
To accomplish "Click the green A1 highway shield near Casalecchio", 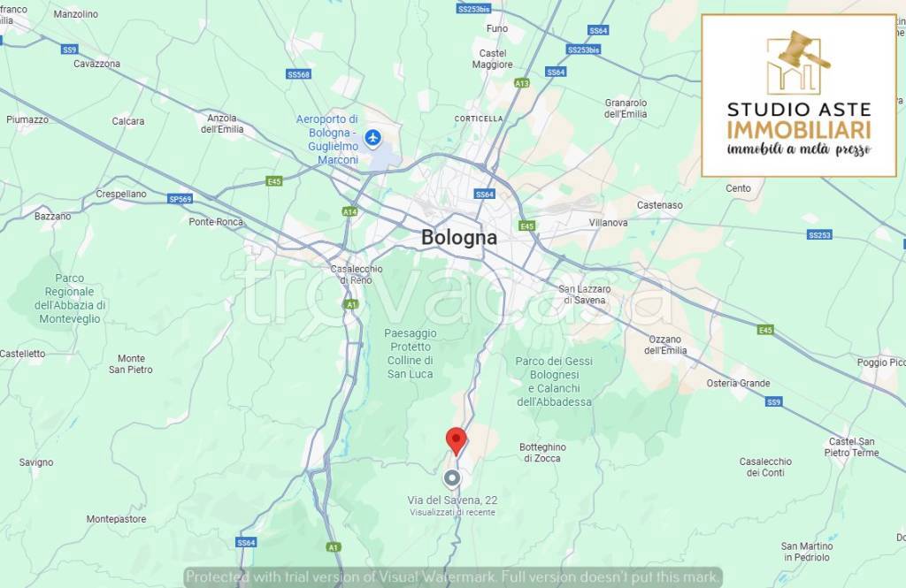I will (350, 304).
